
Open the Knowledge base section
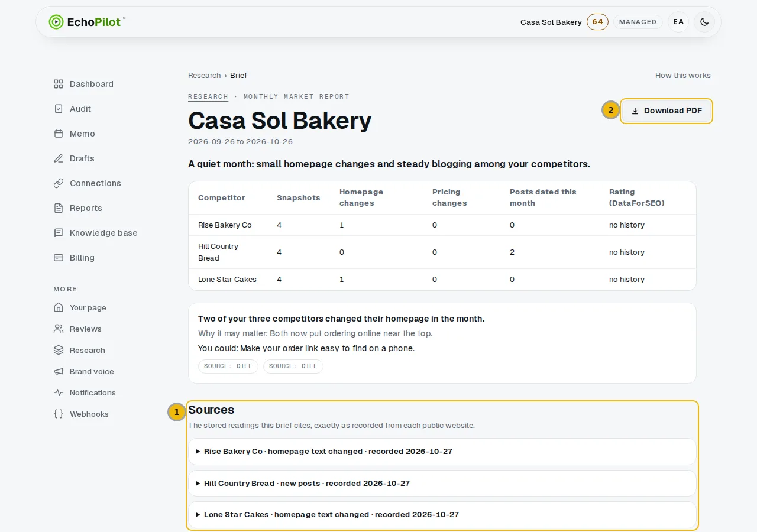103,233
